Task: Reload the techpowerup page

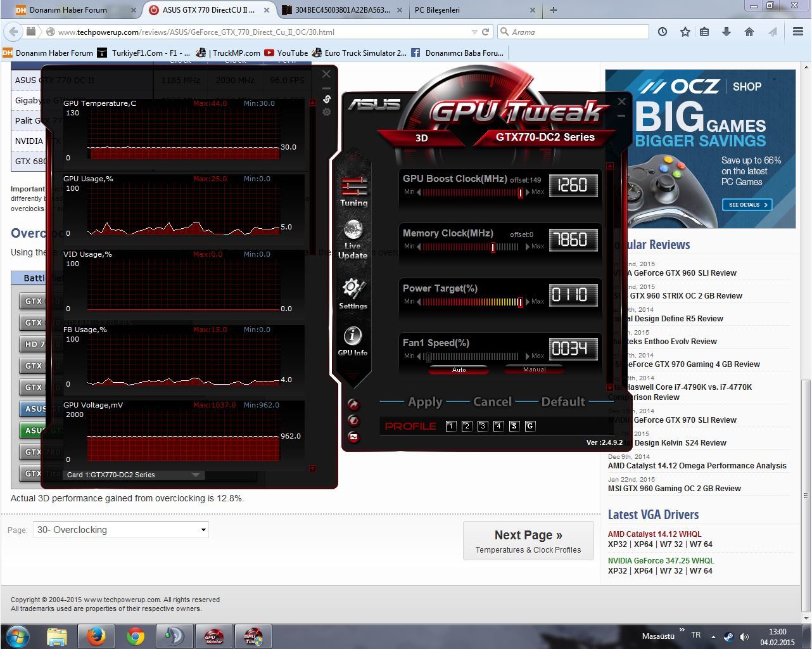Action: [x=486, y=32]
